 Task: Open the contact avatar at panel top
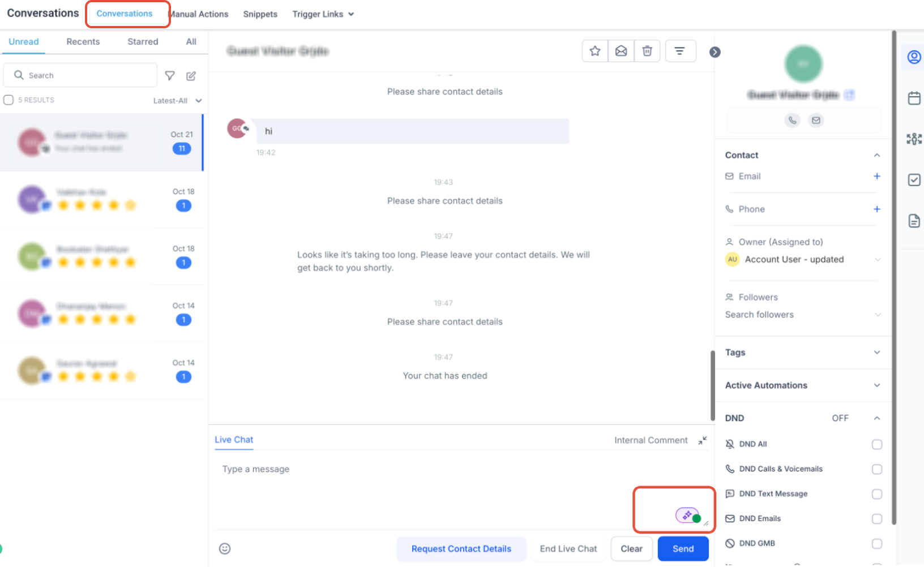803,64
